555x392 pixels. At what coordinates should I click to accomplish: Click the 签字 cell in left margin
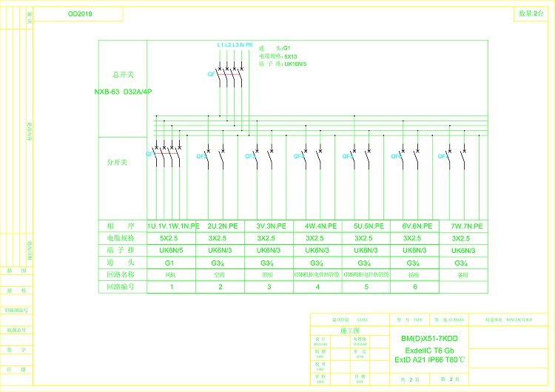point(16,350)
